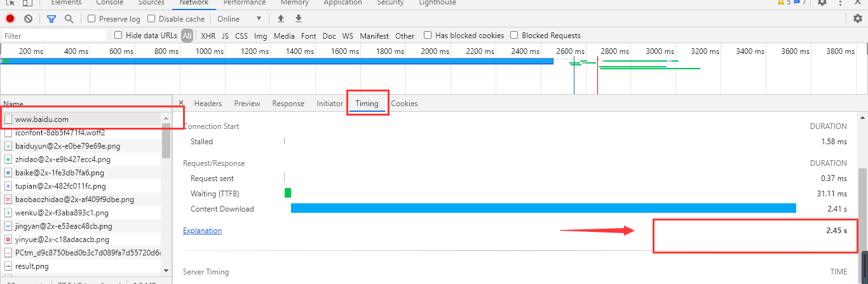Open the Headers tab

tap(208, 104)
